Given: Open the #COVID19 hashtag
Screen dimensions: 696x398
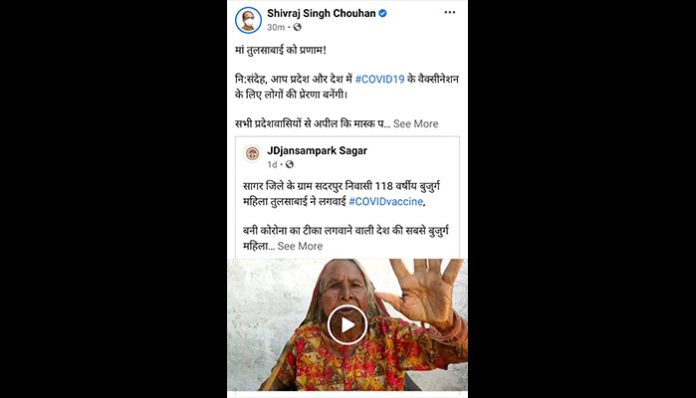Looking at the screenshot, I should tap(380, 79).
